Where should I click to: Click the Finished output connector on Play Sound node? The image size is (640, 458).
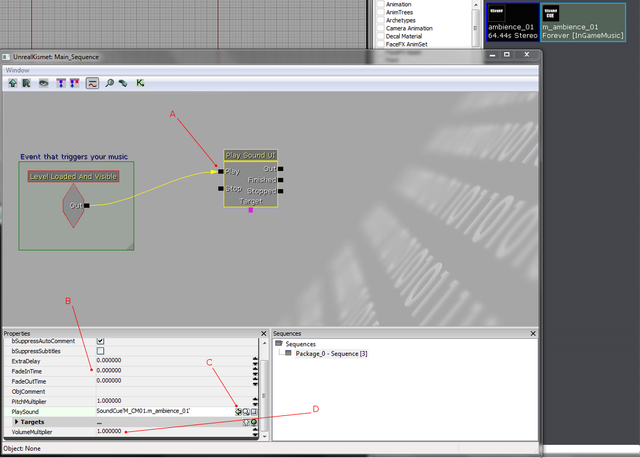281,180
